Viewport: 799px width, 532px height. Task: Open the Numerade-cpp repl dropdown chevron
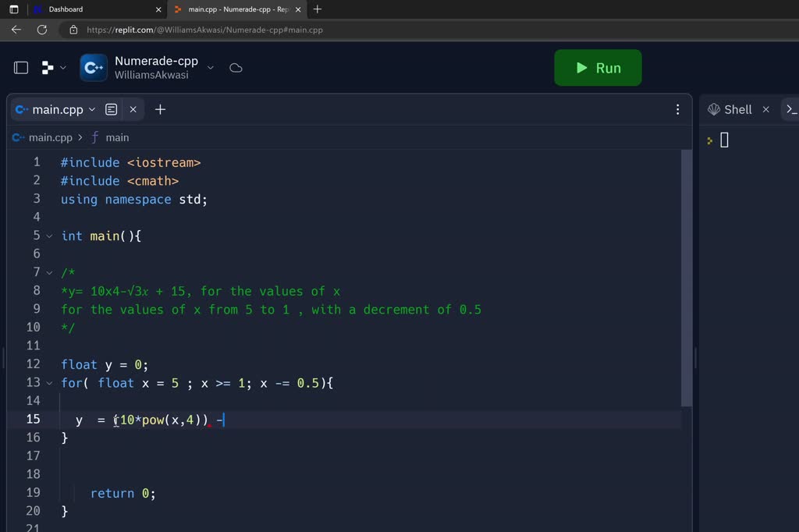coord(210,68)
